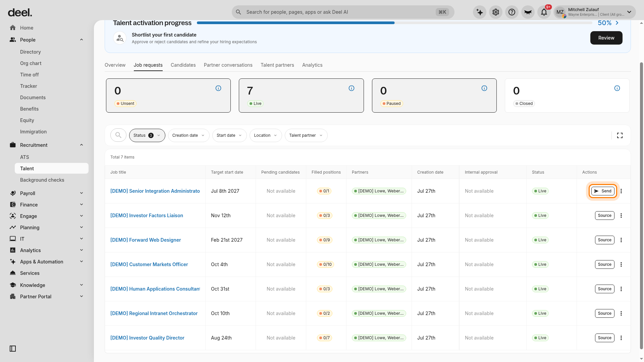This screenshot has width=644, height=362.
Task: Expand Payroll section
Action: tap(82, 193)
